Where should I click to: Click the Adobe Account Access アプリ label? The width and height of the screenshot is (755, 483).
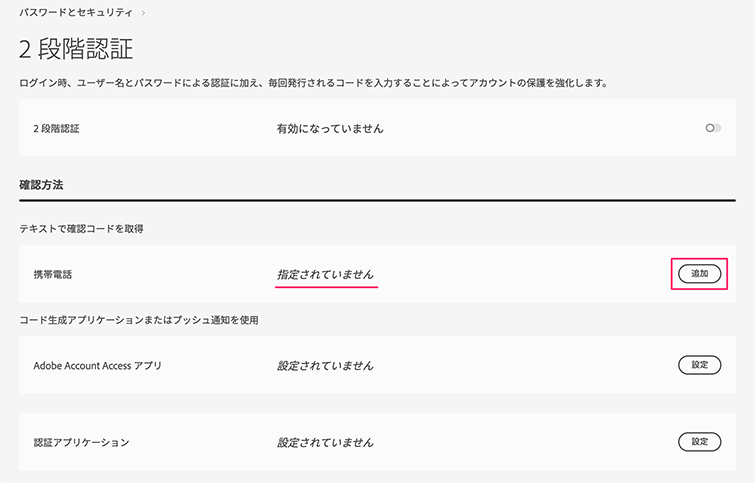point(97,365)
